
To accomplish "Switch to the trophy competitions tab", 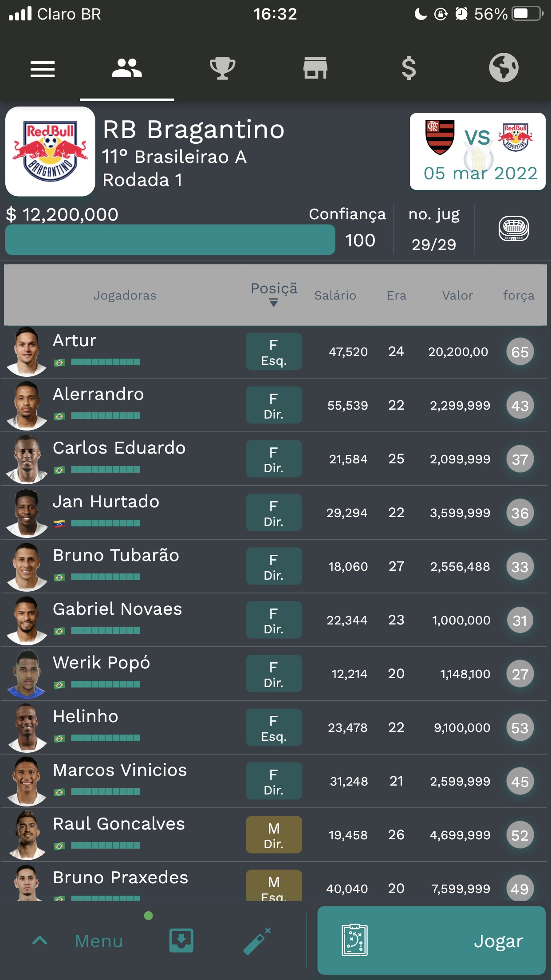I will [x=222, y=68].
